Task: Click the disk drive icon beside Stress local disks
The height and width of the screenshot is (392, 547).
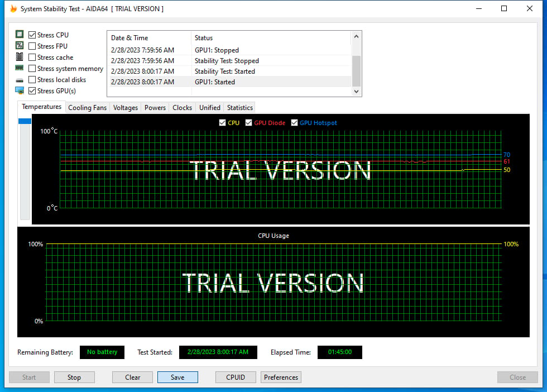Action: [x=20, y=80]
